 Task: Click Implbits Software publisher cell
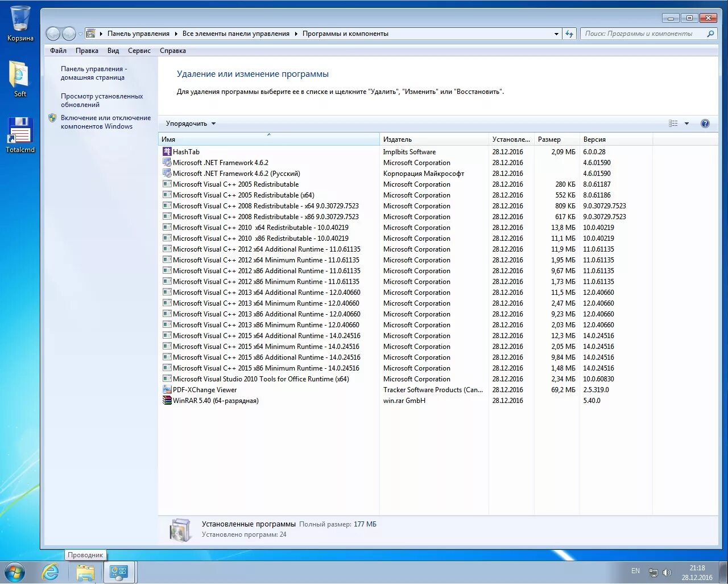point(409,151)
